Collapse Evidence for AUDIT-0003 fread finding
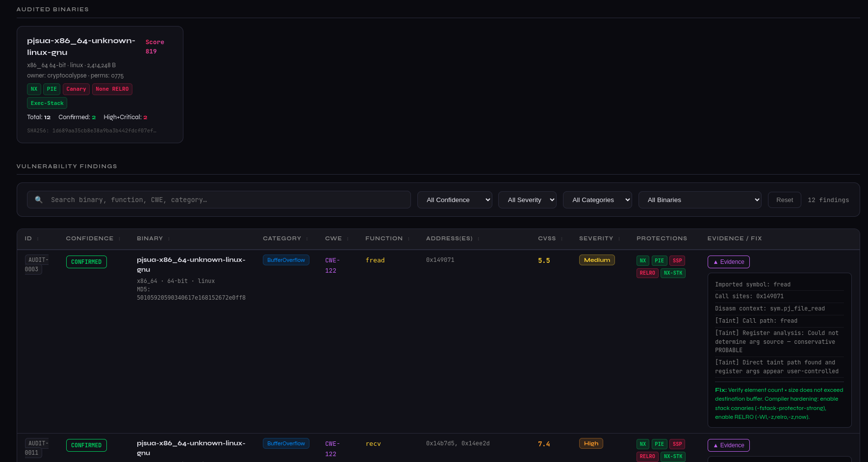This screenshot has height=462, width=868. coord(728,262)
